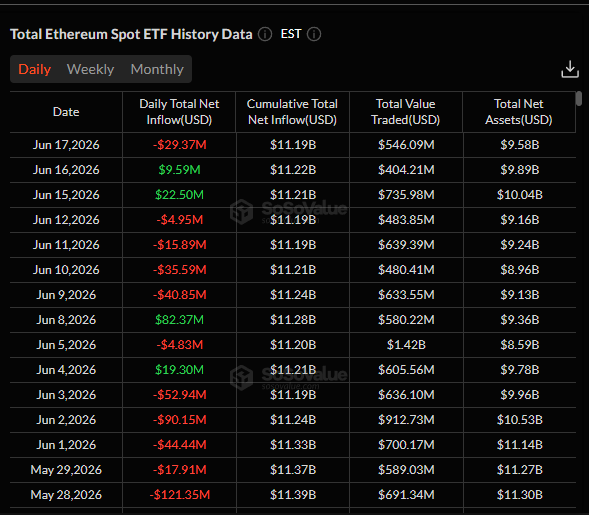Select the Jun 5,2026 date cell
This screenshot has width=589, height=515.
pyautogui.click(x=66, y=345)
